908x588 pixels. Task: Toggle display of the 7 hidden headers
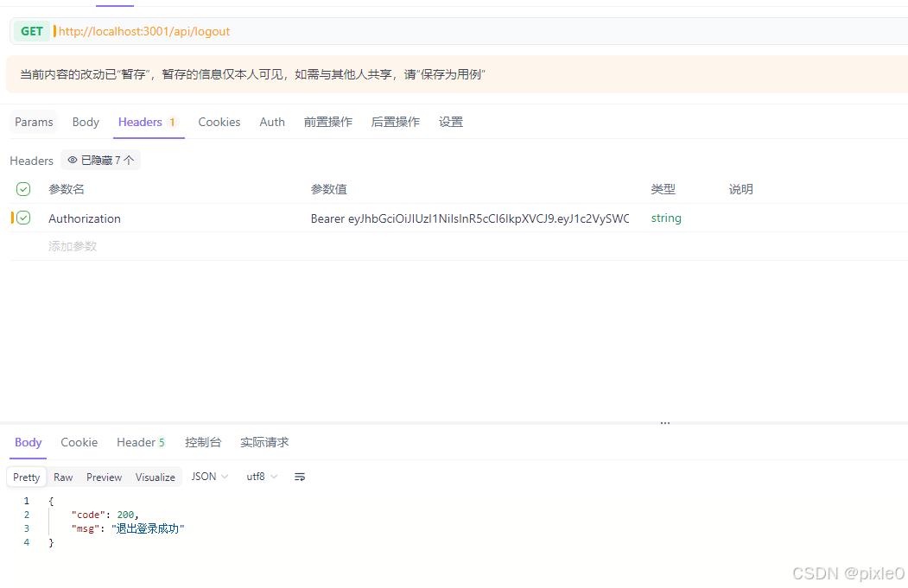click(100, 160)
